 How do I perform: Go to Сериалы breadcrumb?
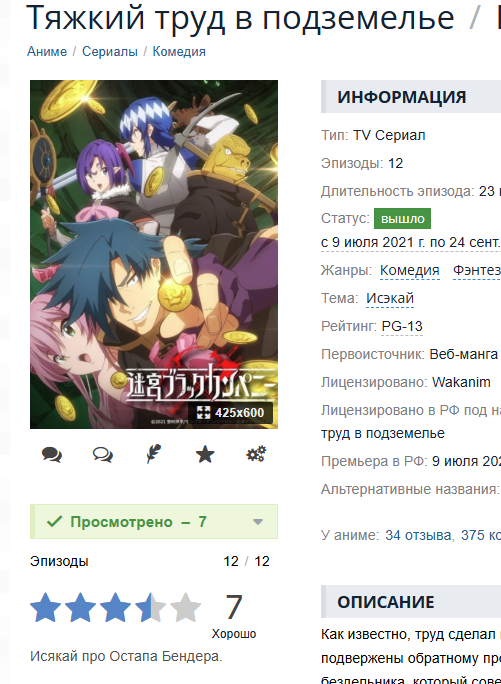(x=110, y=51)
